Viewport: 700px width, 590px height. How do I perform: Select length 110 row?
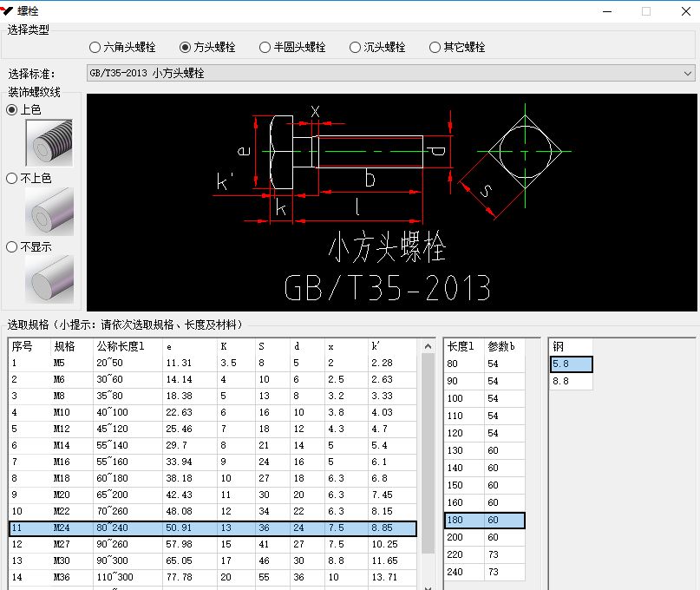(x=485, y=416)
